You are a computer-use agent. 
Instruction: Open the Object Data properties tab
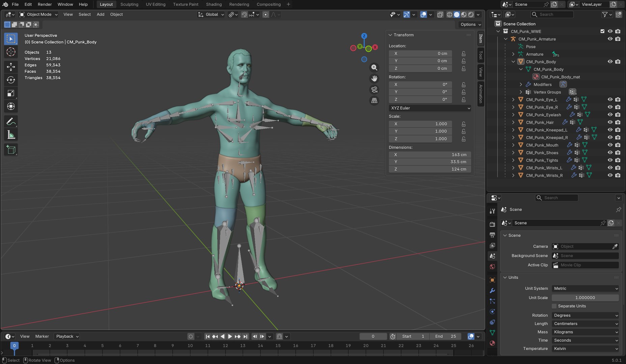tap(492, 333)
